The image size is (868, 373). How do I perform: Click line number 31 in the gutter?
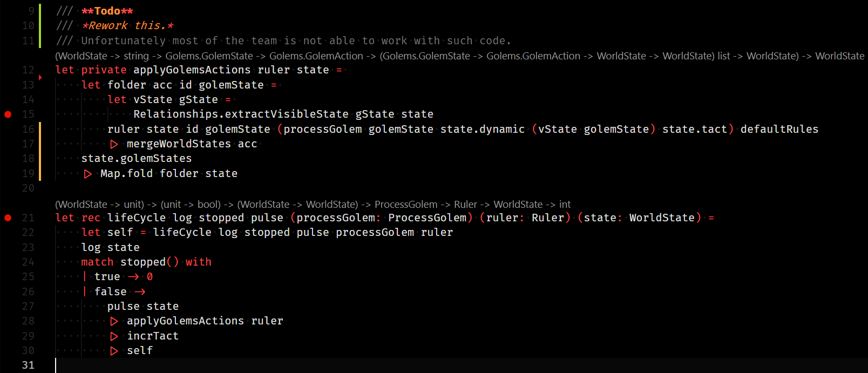pos(28,365)
